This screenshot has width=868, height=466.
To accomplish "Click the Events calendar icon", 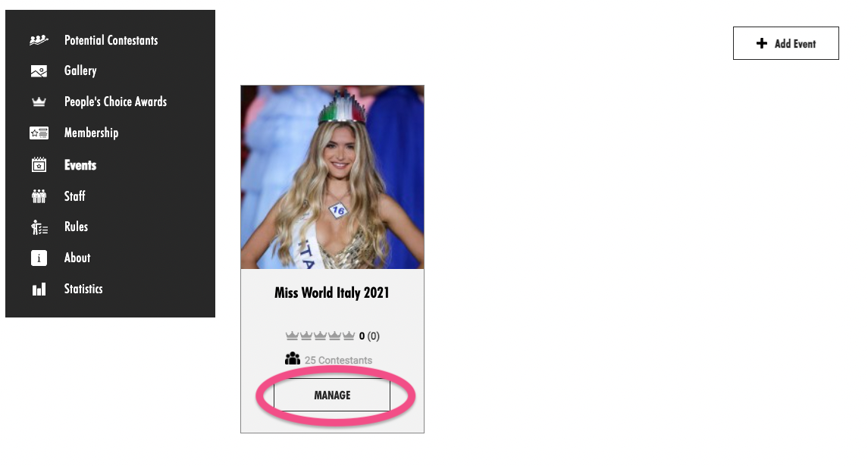I will (39, 164).
